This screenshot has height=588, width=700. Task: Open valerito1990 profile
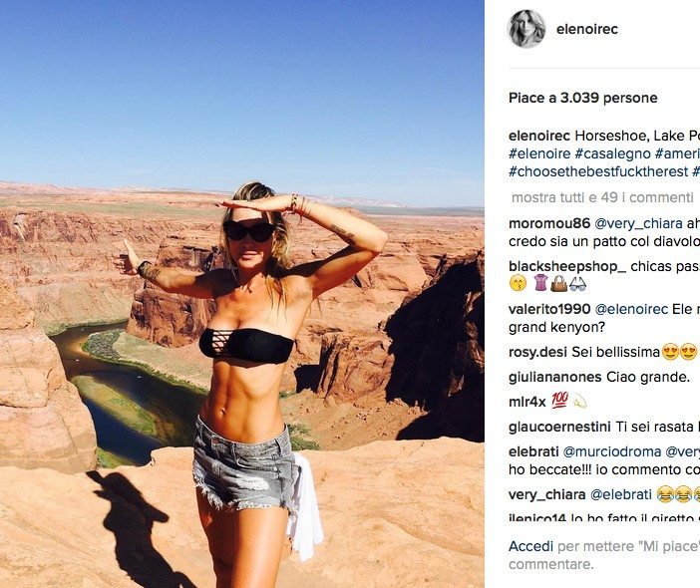coord(549,309)
